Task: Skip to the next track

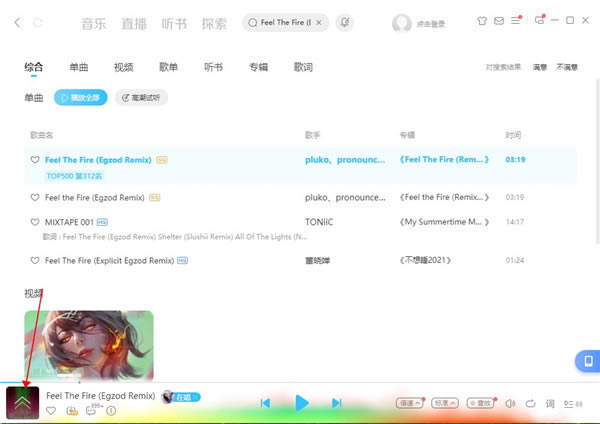Action: click(337, 403)
